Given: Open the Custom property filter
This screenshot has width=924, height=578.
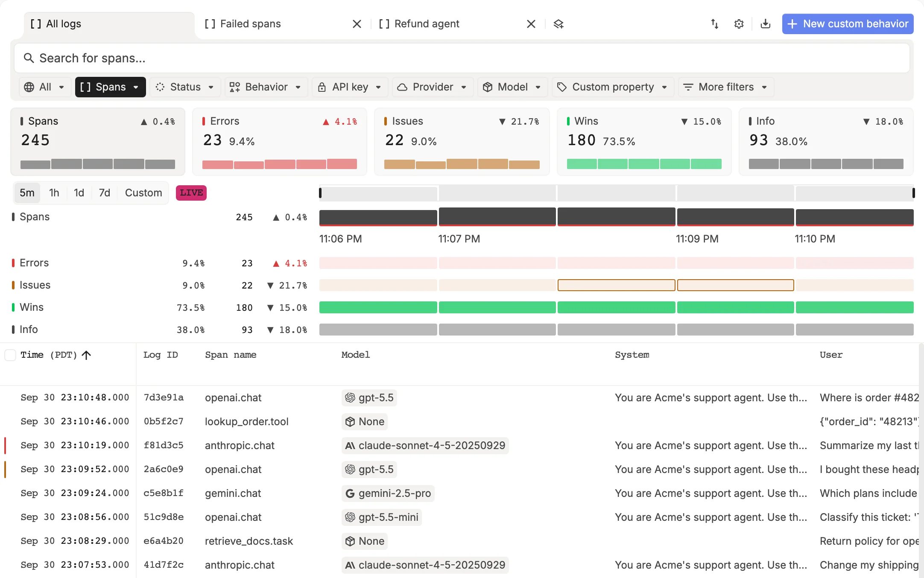Looking at the screenshot, I should (613, 87).
